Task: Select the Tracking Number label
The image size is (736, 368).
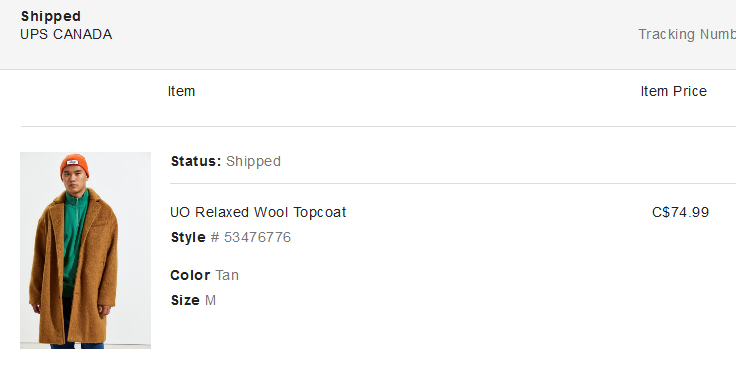Action: click(687, 34)
